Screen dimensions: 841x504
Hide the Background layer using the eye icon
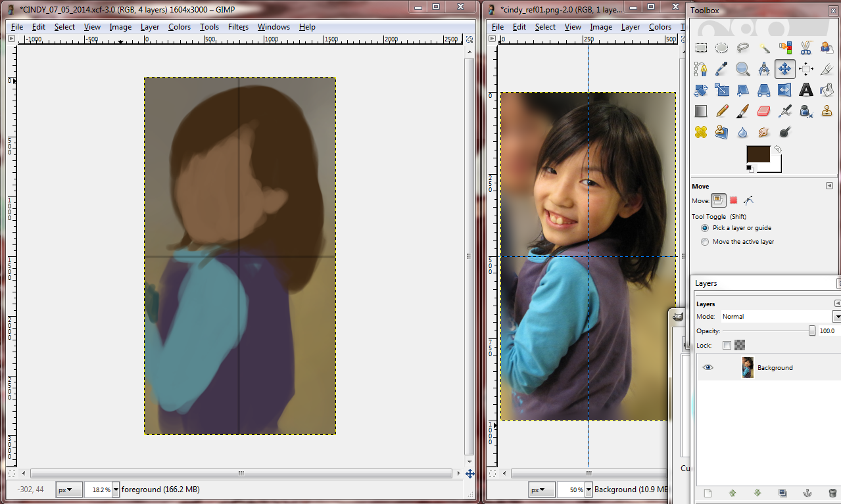[708, 367]
